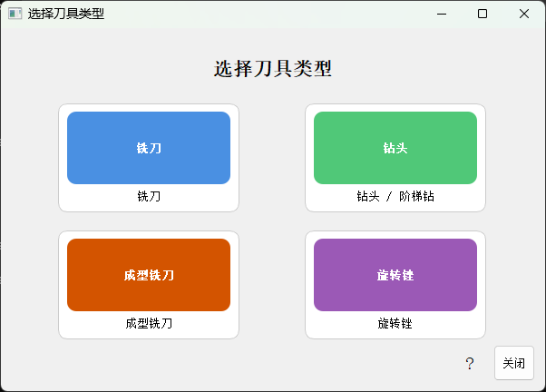Open help with the question mark icon

click(x=470, y=364)
